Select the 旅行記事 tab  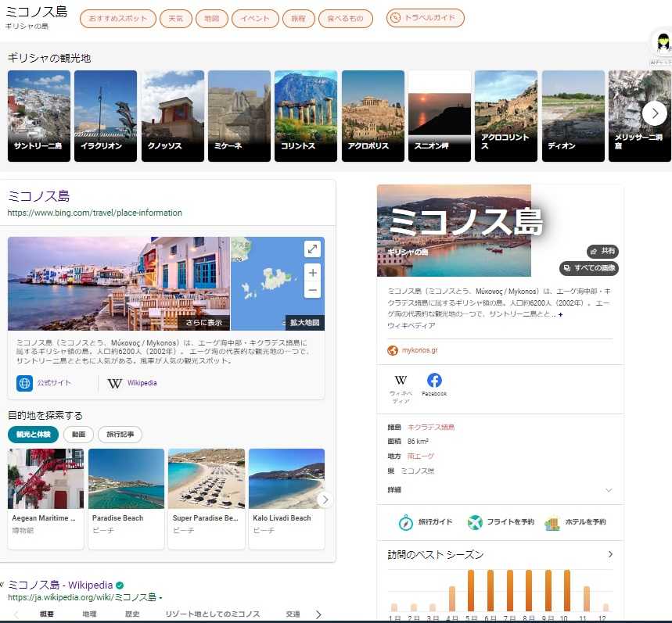coord(120,435)
